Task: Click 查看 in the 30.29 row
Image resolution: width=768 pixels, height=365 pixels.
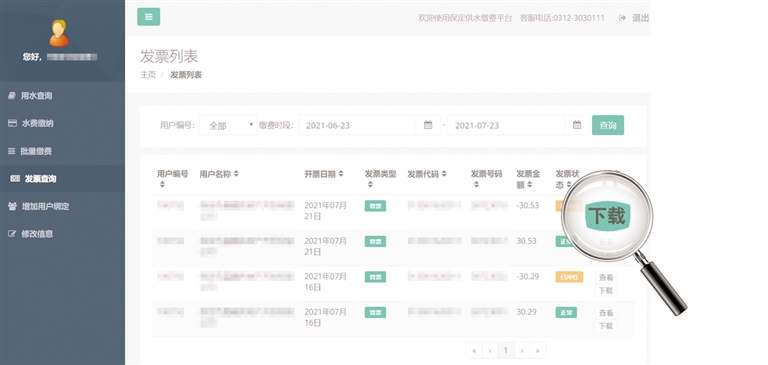Action: (x=606, y=313)
